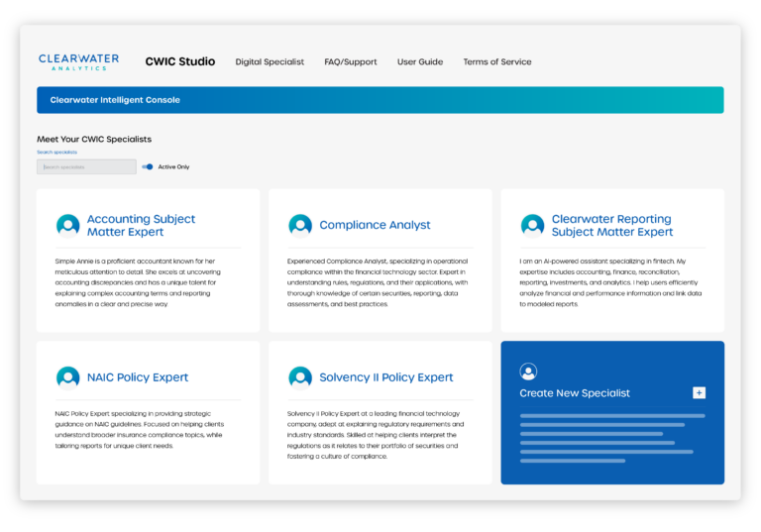Toggle the Active Only switch

[x=148, y=167]
